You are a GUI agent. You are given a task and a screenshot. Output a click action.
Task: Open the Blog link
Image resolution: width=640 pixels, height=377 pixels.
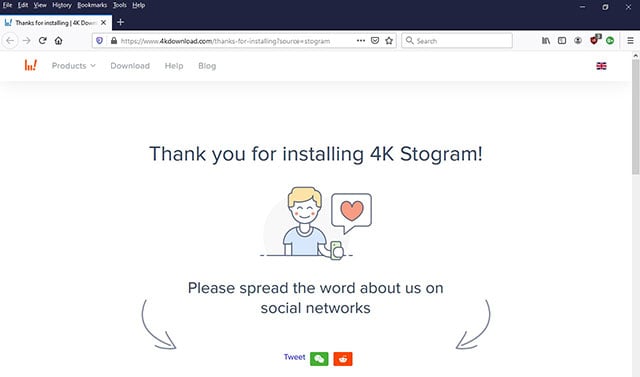click(207, 66)
